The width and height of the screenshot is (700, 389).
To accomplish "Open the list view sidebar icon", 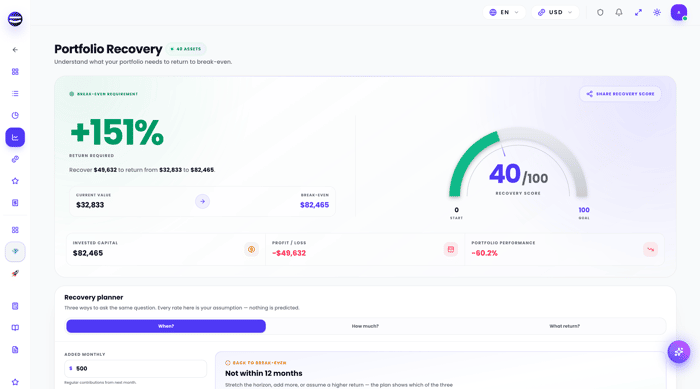I will (15, 93).
